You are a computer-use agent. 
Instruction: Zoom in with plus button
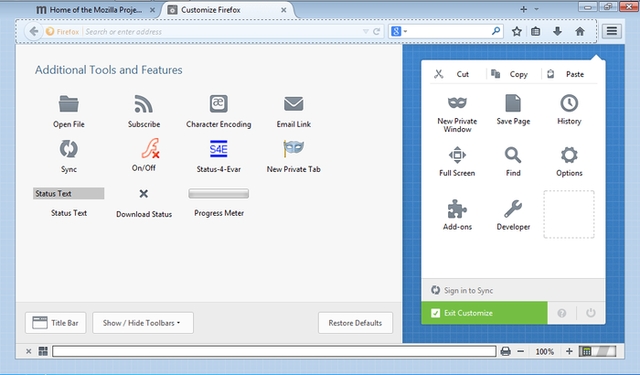pos(569,351)
